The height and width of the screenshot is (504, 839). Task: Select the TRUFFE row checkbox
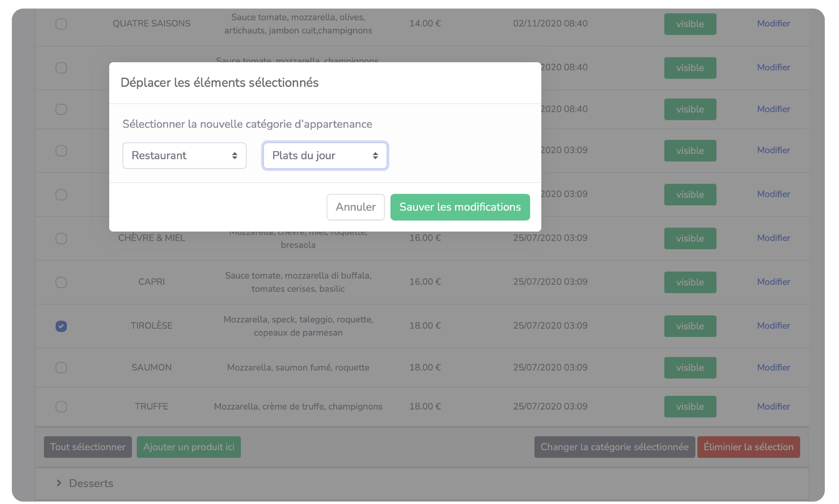61,407
